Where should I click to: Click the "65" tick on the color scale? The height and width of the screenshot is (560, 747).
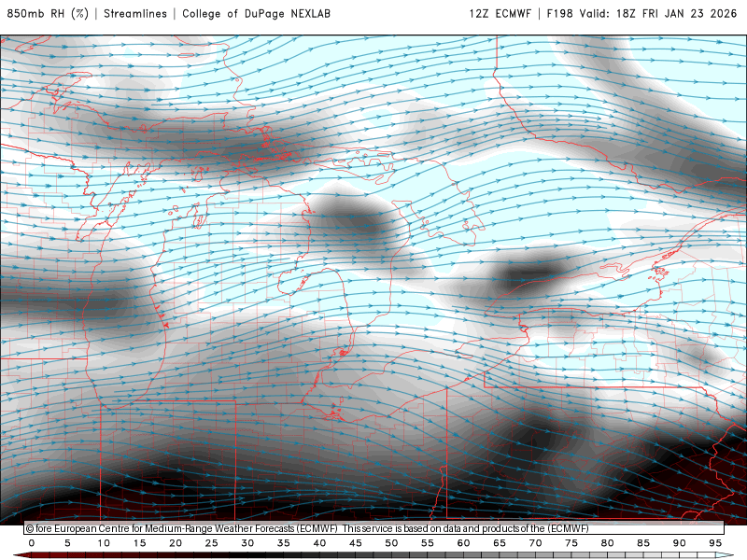[x=500, y=543]
